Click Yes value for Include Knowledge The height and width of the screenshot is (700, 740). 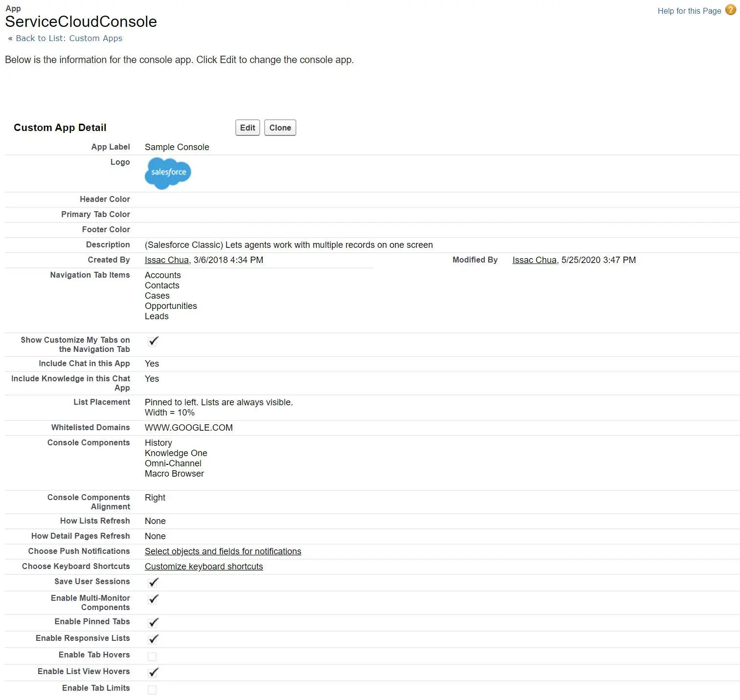[152, 379]
